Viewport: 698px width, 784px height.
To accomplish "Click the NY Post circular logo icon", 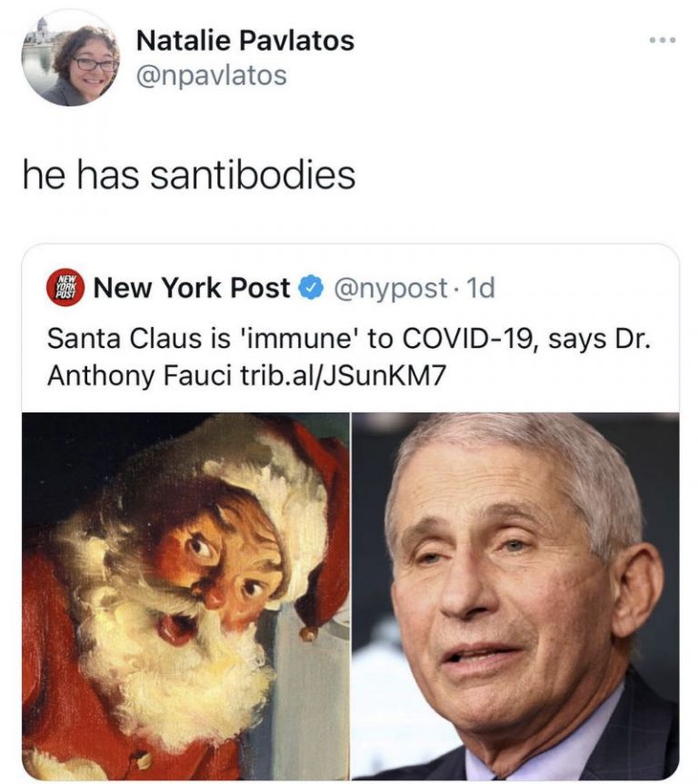I will point(62,286).
